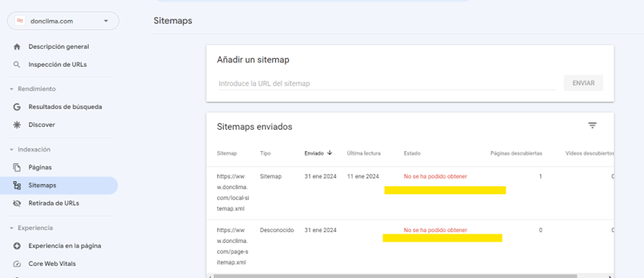
Task: Sort by the Sitemap column header
Action: click(227, 154)
